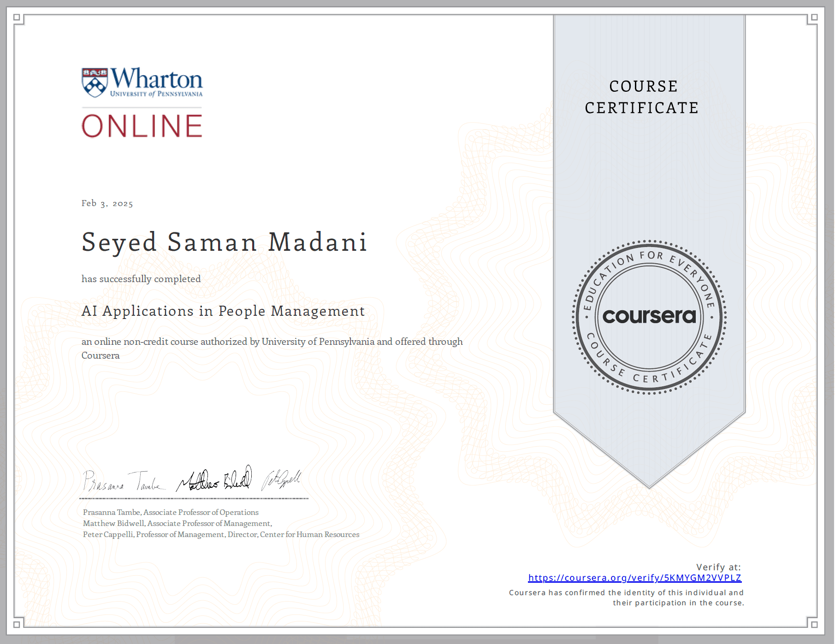
Task: Click the Coursera identity confirmation statement
Action: 626,597
